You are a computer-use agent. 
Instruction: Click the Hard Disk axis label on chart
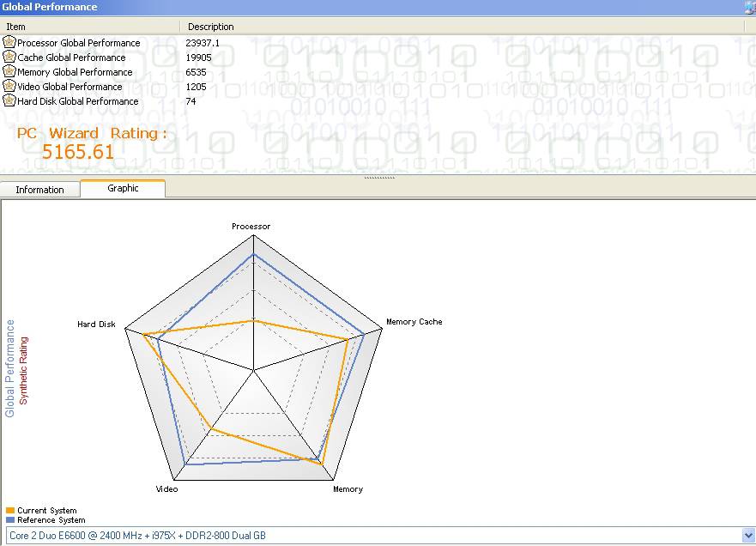coord(96,325)
